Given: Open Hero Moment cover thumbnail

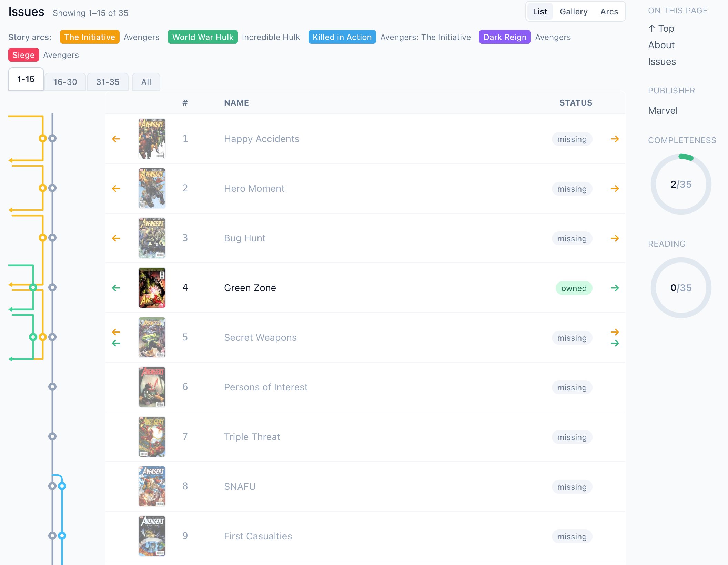Looking at the screenshot, I should (x=152, y=188).
